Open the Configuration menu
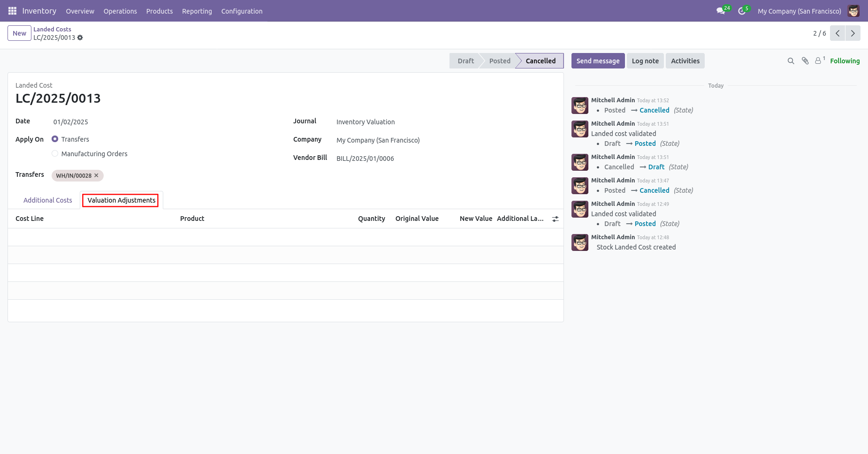This screenshot has height=454, width=868. [242, 11]
